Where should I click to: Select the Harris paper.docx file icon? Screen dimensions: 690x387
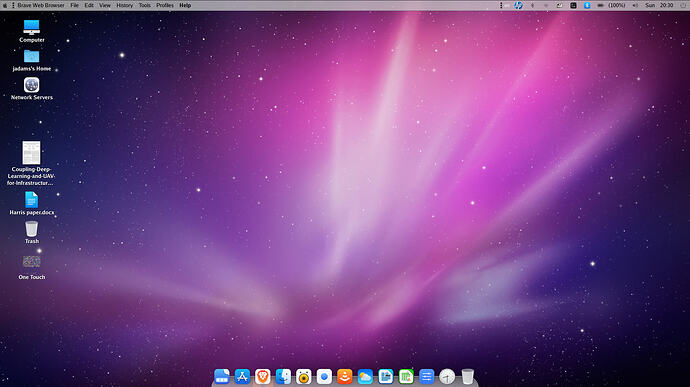pos(31,200)
